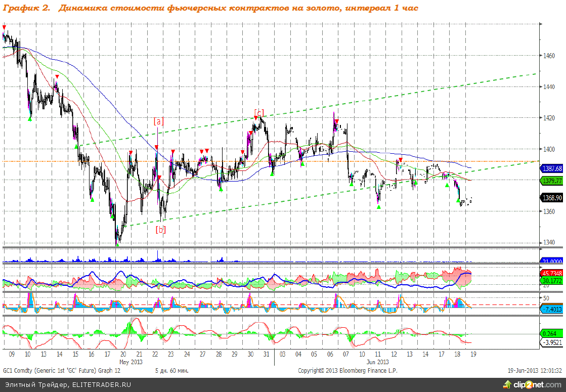566x392 pixels.
Task: Click the blue 1387.68 moving average price tag
Action: coord(552,168)
